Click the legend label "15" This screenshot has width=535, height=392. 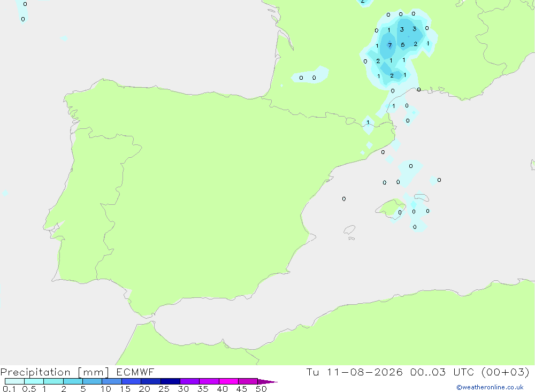pyautogui.click(x=125, y=389)
